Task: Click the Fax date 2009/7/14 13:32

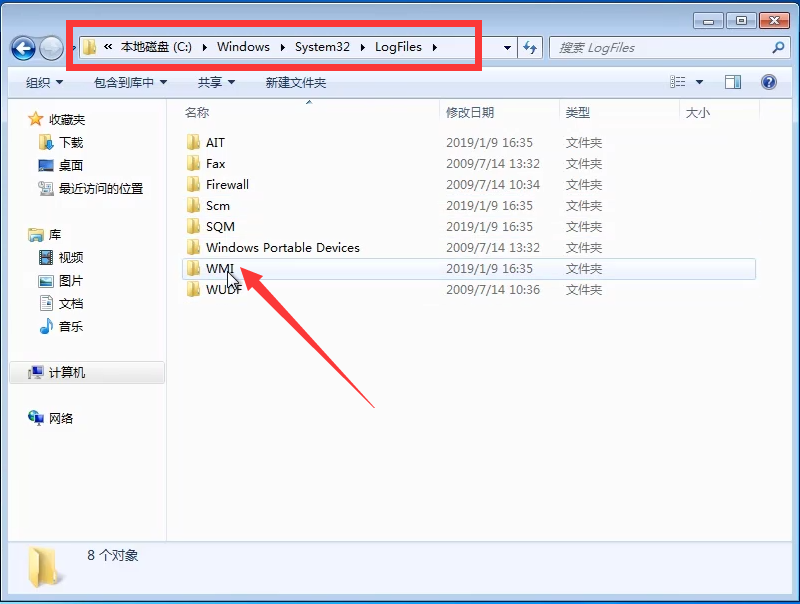Action: coord(493,163)
